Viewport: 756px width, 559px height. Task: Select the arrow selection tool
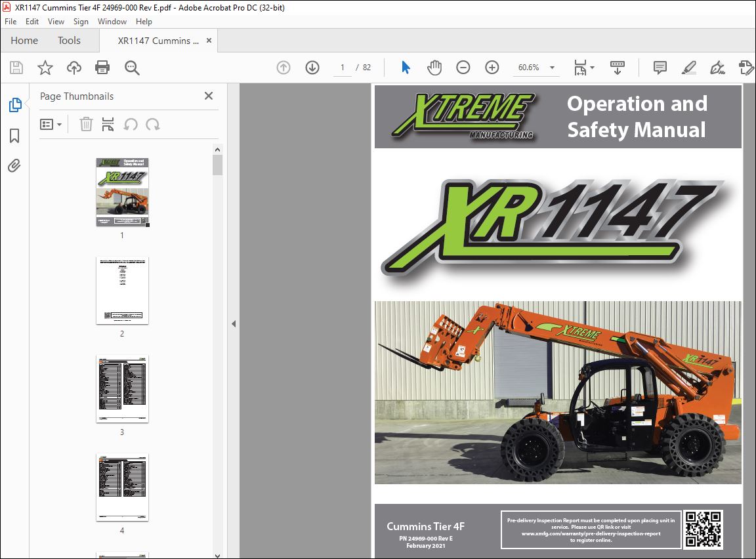pos(406,68)
